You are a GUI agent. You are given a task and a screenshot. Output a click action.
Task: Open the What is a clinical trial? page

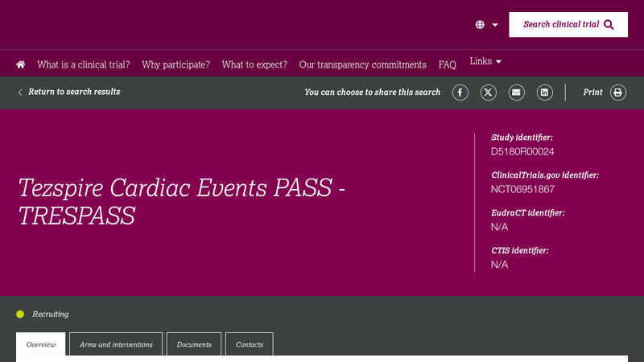point(84,65)
